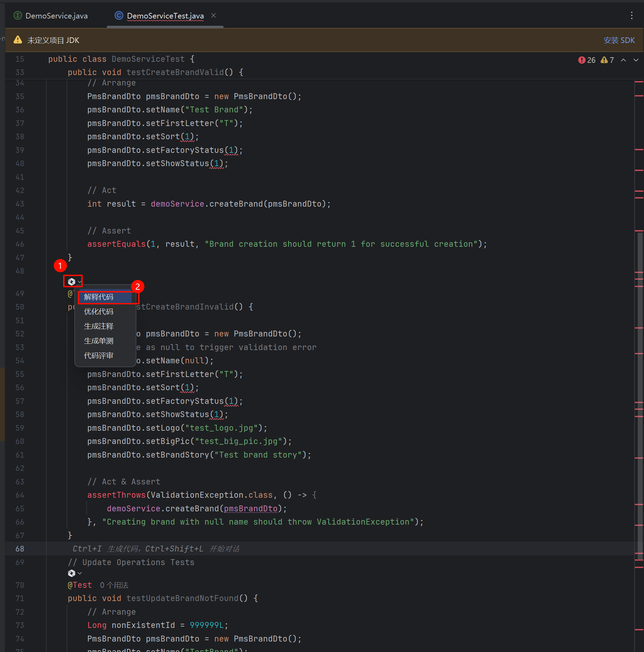This screenshot has width=644, height=652.
Task: Click line number 43 in gutter
Action: click(20, 204)
